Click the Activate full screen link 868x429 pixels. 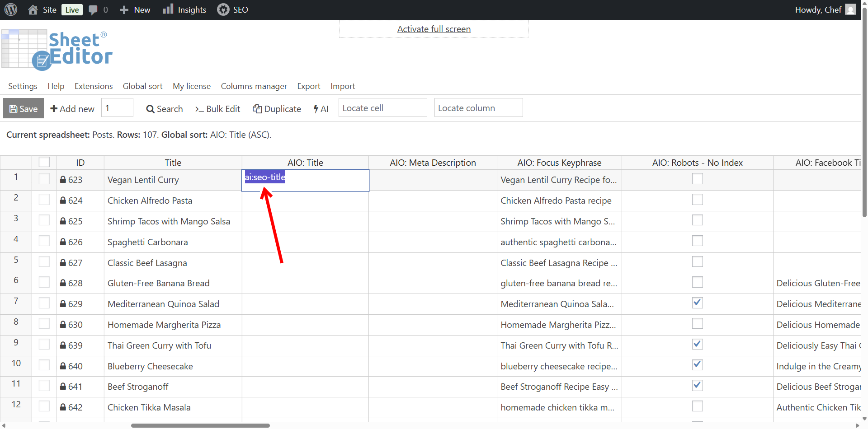pos(434,29)
